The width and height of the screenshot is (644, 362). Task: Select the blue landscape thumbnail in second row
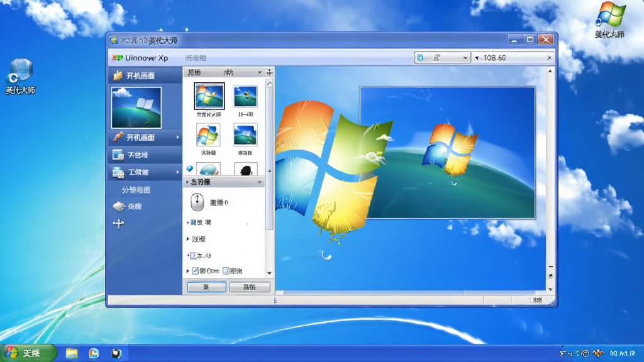pyautogui.click(x=245, y=134)
